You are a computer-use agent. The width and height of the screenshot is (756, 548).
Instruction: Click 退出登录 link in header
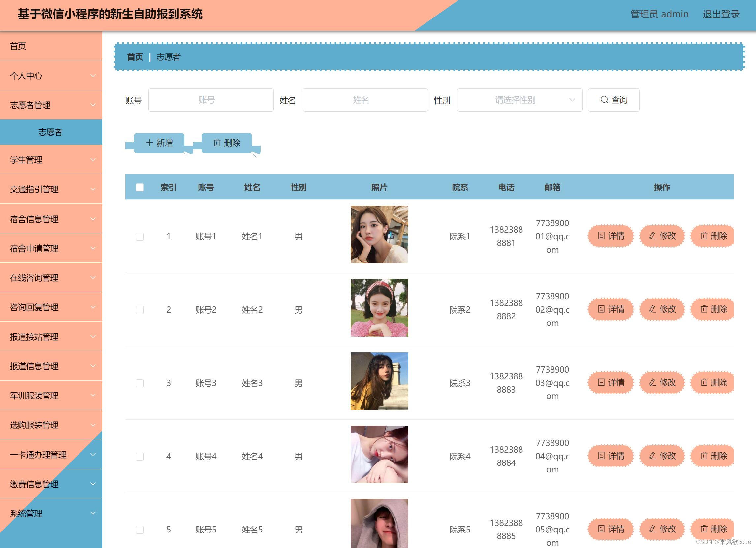tap(721, 14)
